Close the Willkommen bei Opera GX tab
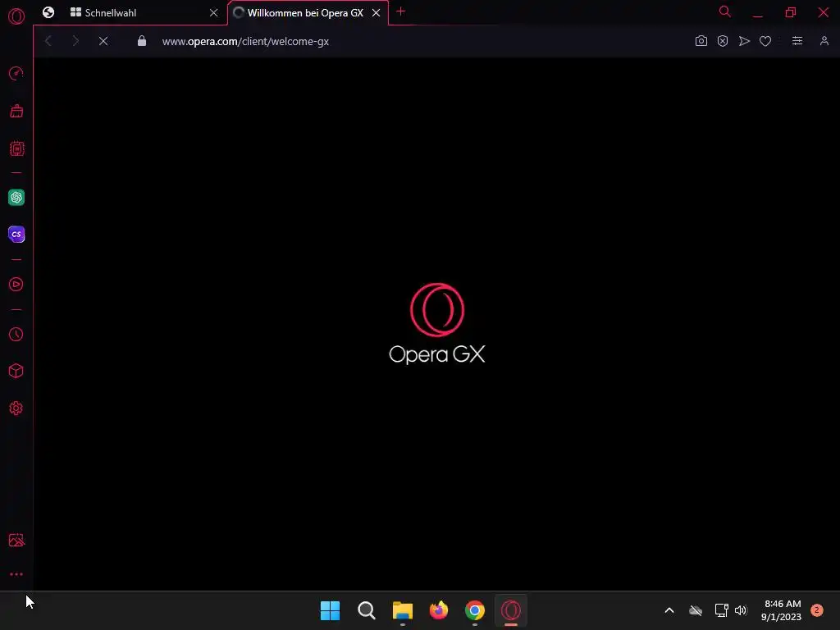This screenshot has height=630, width=840. tap(376, 12)
